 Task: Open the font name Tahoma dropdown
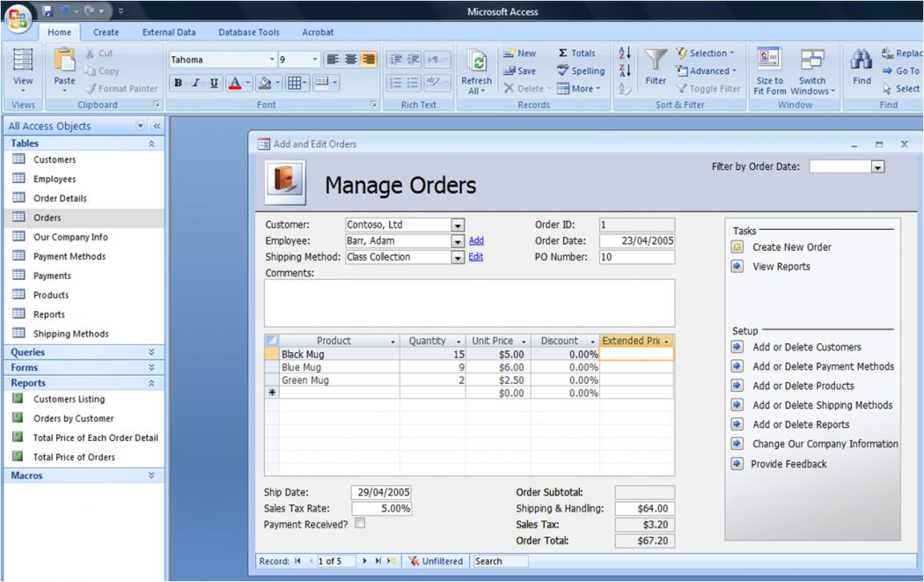click(x=272, y=60)
